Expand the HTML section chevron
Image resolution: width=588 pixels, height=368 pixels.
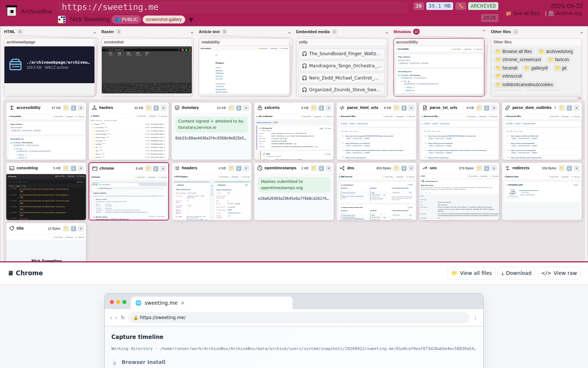95,32
